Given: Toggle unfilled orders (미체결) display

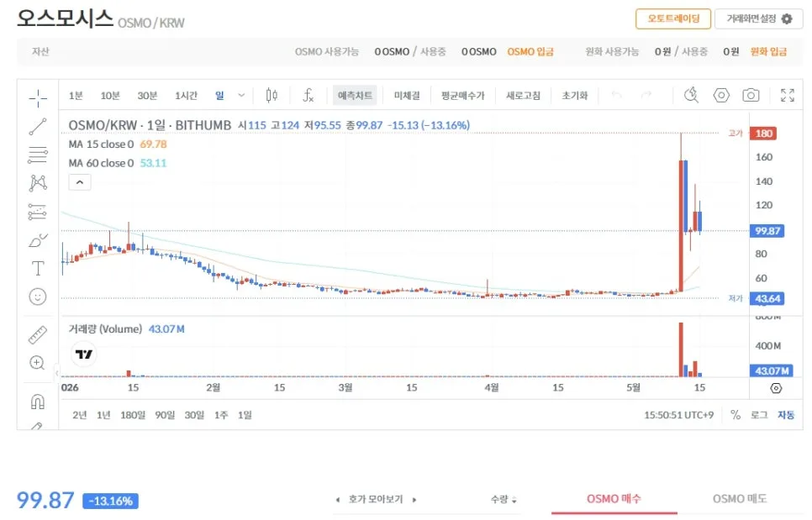Looking at the screenshot, I should 407,96.
